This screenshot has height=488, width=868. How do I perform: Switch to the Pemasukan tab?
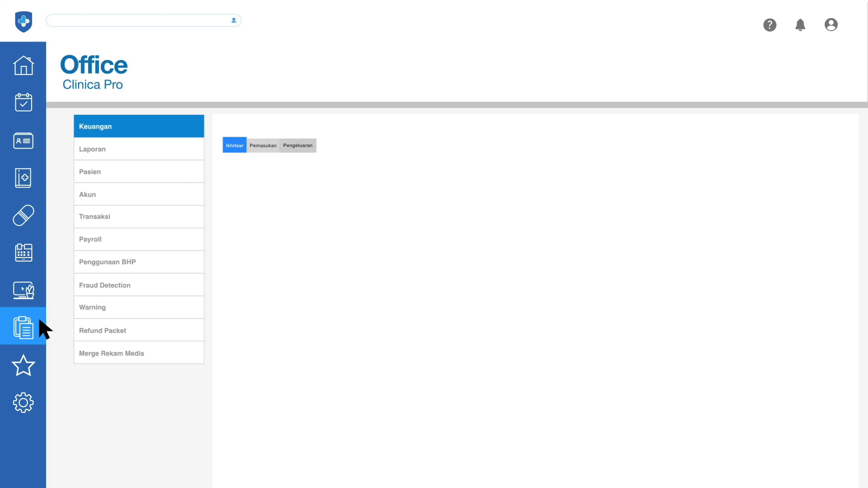(263, 145)
